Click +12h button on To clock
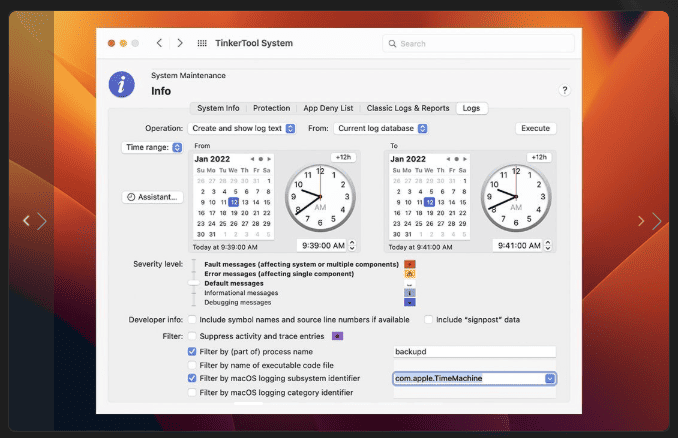This screenshot has width=678, height=438. [539, 157]
